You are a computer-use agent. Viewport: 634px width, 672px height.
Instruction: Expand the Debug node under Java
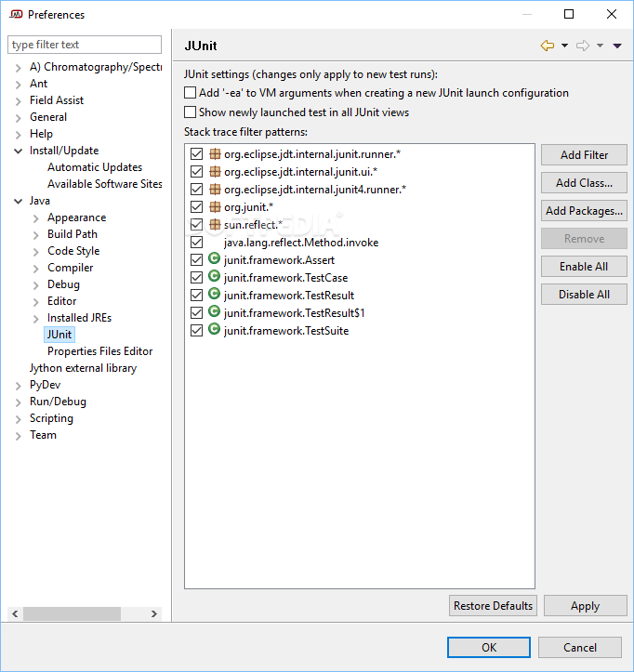point(36,285)
